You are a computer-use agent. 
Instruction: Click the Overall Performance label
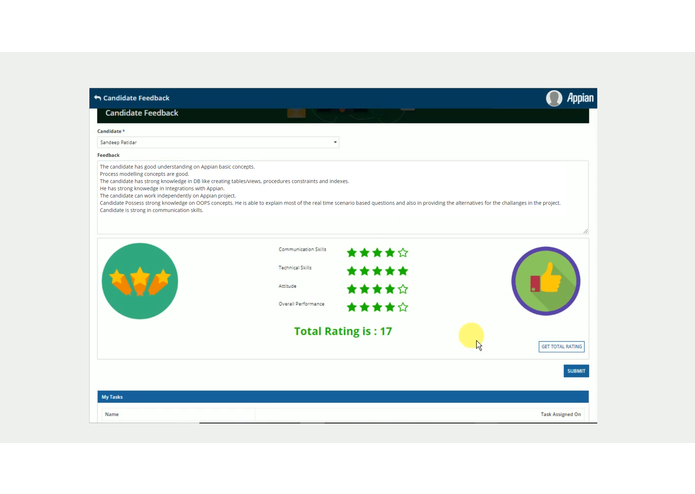coord(301,304)
